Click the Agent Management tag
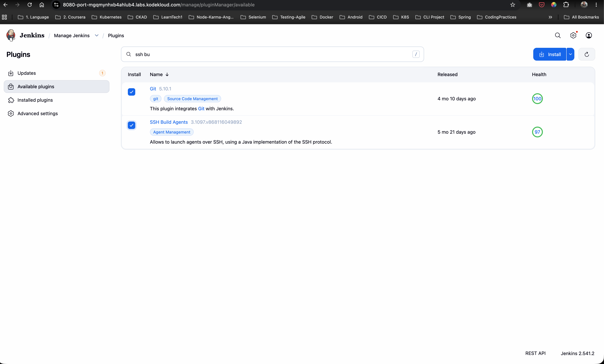Image resolution: width=604 pixels, height=364 pixels. pyautogui.click(x=172, y=132)
